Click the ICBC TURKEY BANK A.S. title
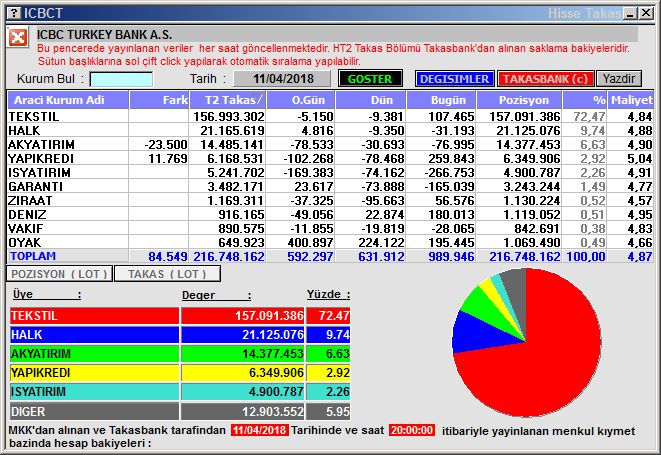Image resolution: width=661 pixels, height=455 pixels. (x=104, y=35)
